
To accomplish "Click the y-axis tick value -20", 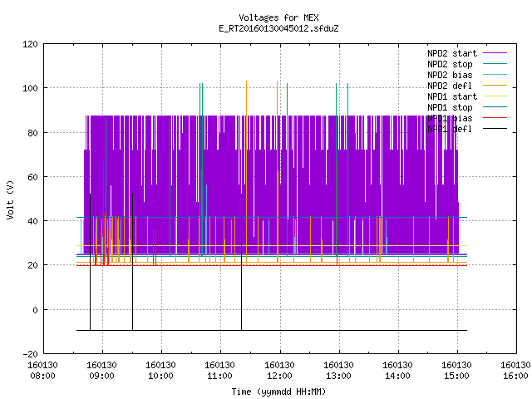I will pos(30,354).
